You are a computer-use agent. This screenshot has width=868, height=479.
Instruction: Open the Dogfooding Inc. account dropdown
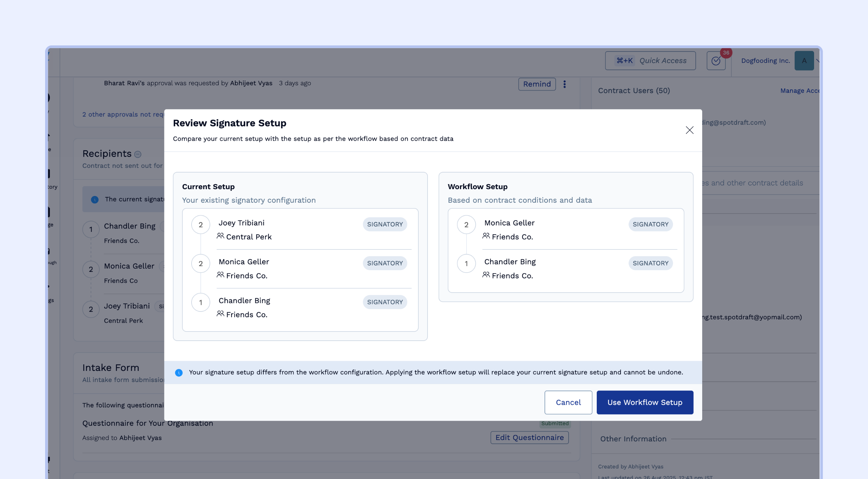[765, 61]
